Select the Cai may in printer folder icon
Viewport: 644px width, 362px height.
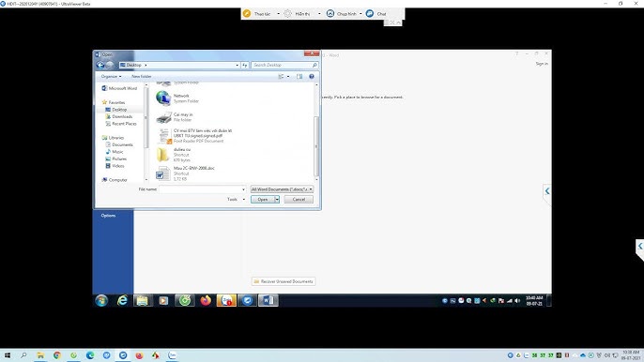click(163, 117)
